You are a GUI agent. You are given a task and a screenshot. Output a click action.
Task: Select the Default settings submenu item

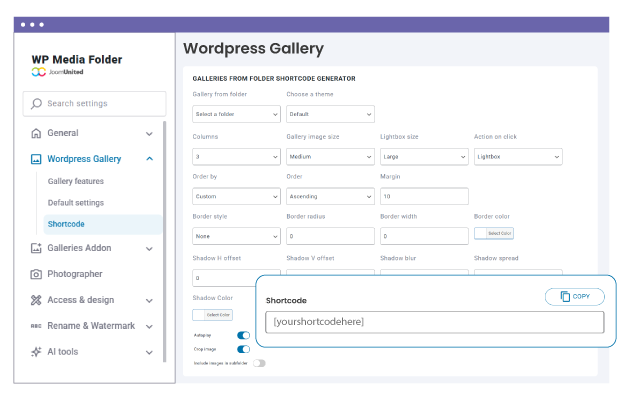(x=76, y=203)
